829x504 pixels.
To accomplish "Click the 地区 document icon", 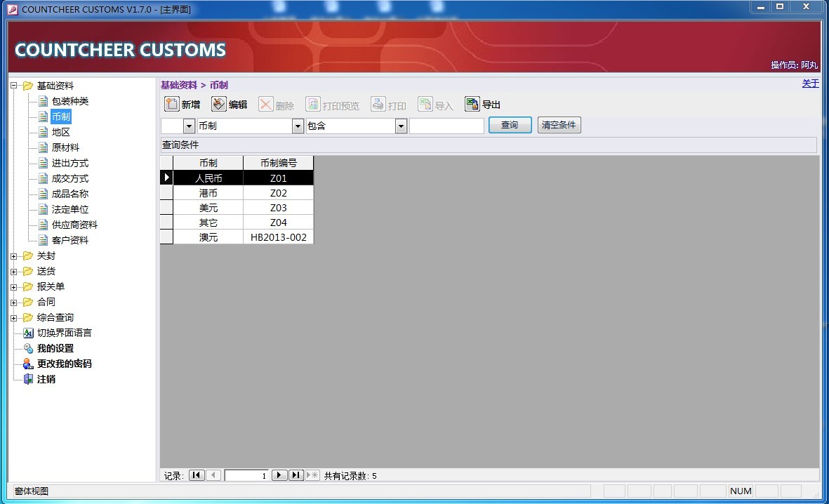I will 44,132.
